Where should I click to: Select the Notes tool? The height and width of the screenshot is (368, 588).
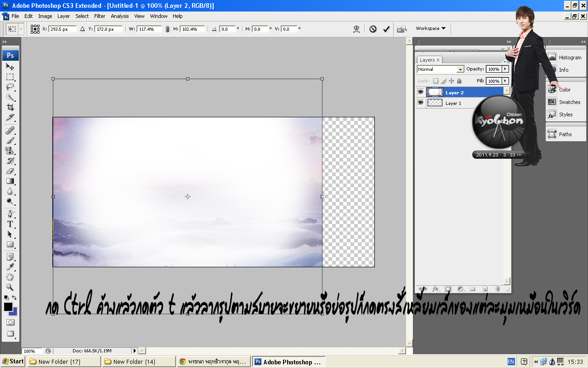pos(10,257)
